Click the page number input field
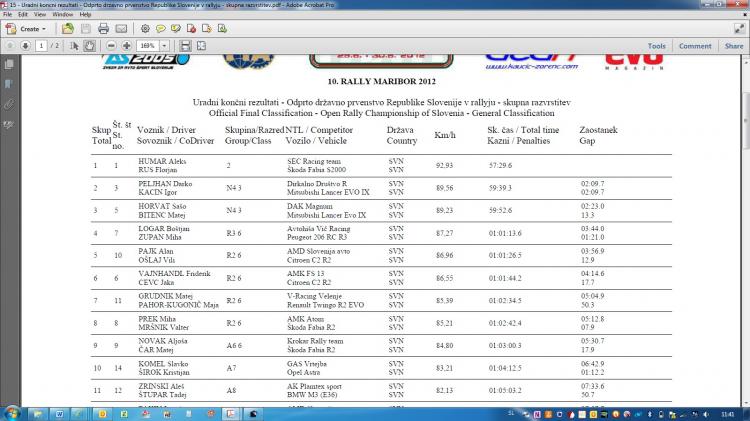The width and height of the screenshot is (750, 421). pyautogui.click(x=42, y=46)
